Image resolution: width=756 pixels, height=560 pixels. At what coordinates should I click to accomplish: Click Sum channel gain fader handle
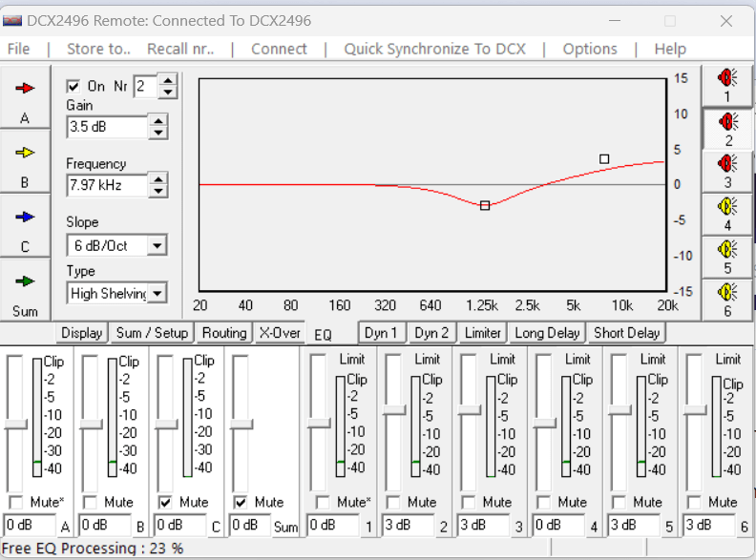tap(241, 425)
